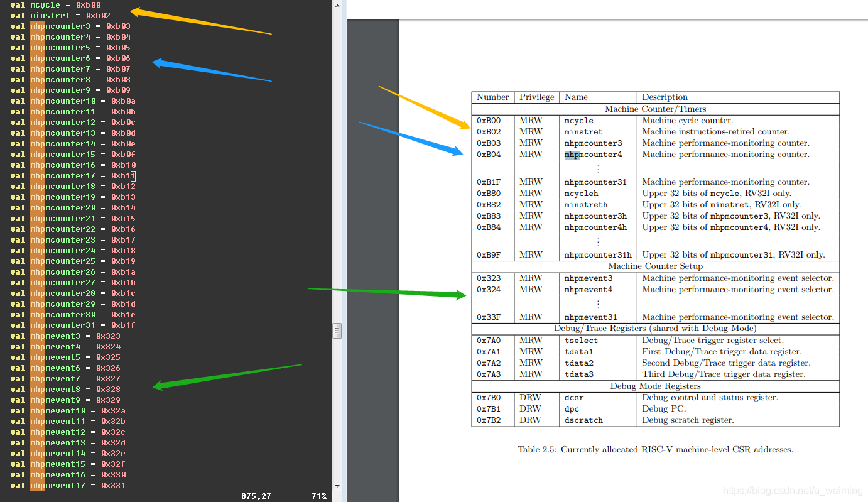This screenshot has height=502, width=868.
Task: Click the code line 'mhpmcounter24 = 0xb18'
Action: point(83,251)
